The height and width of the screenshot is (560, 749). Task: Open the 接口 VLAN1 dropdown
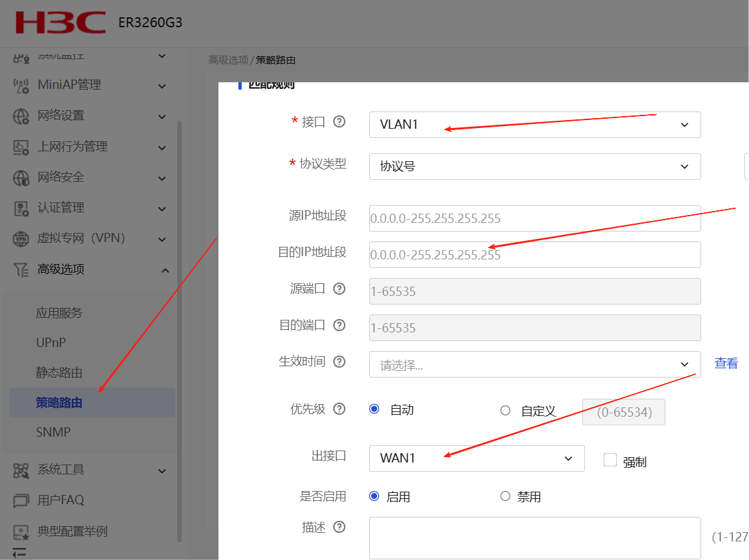[535, 125]
